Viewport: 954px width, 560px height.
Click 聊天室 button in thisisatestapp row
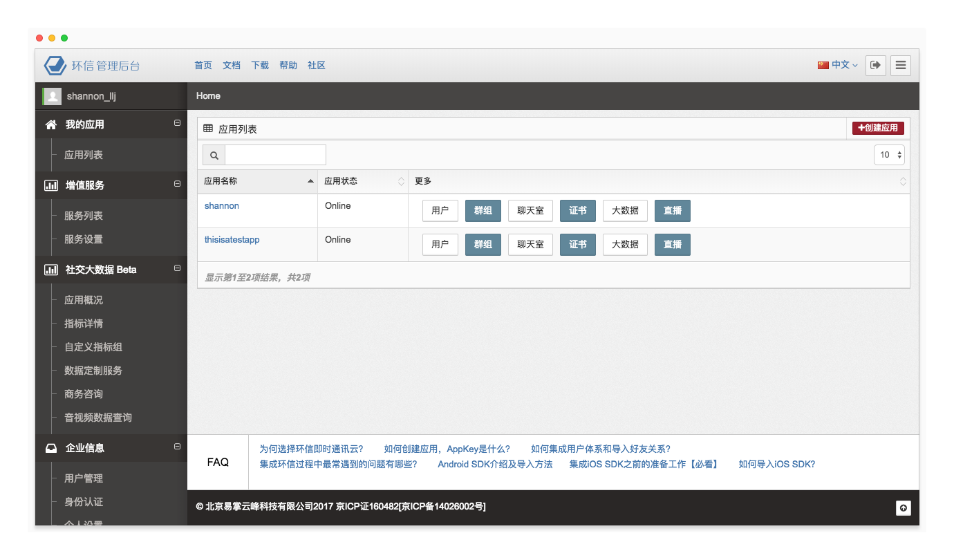(x=530, y=245)
